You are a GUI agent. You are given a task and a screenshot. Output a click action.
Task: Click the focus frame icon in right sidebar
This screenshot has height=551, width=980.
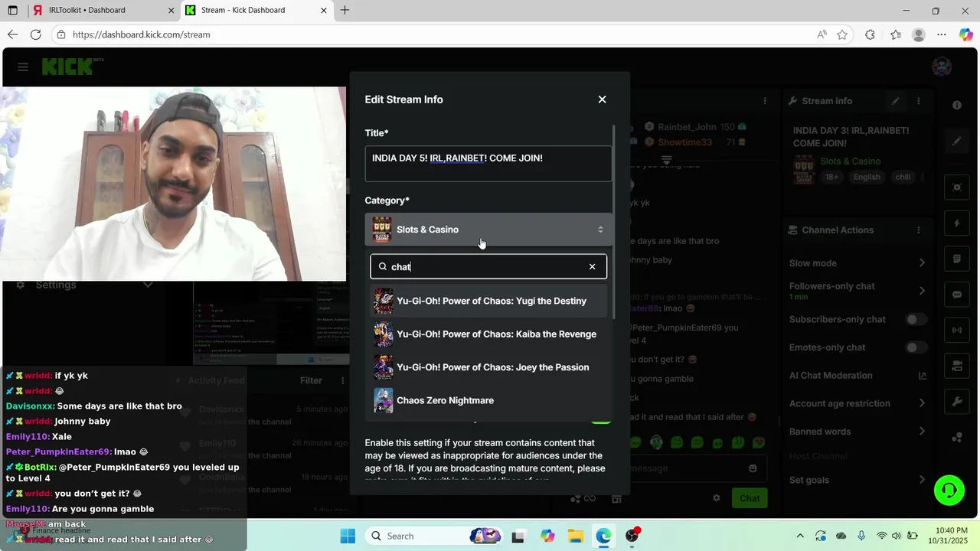tap(957, 187)
